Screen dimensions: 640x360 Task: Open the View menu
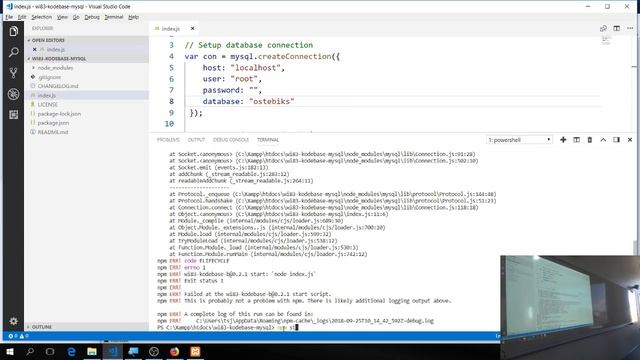(62, 17)
